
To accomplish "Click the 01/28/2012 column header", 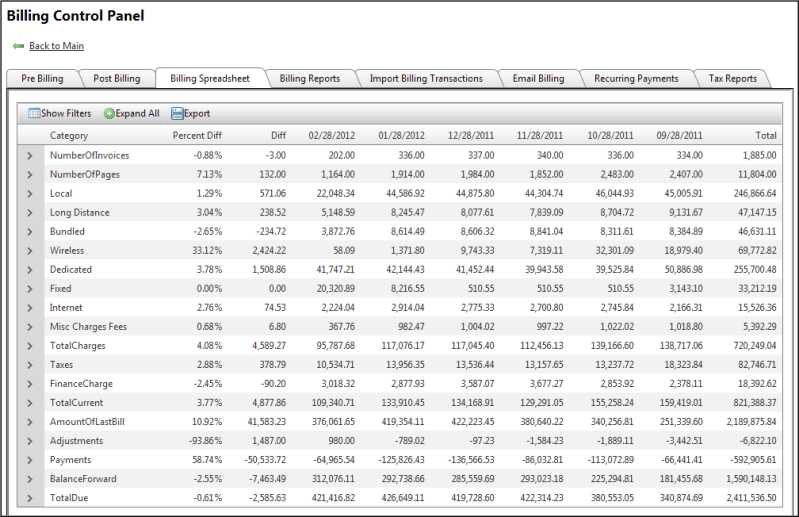I will click(x=402, y=135).
